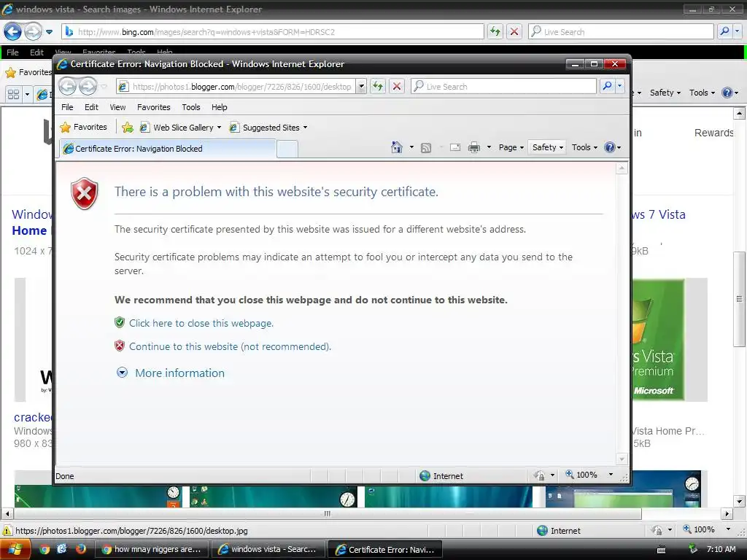Image resolution: width=747 pixels, height=560 pixels.
Task: Click Refresh icon in Bing search window
Action: pos(495,32)
